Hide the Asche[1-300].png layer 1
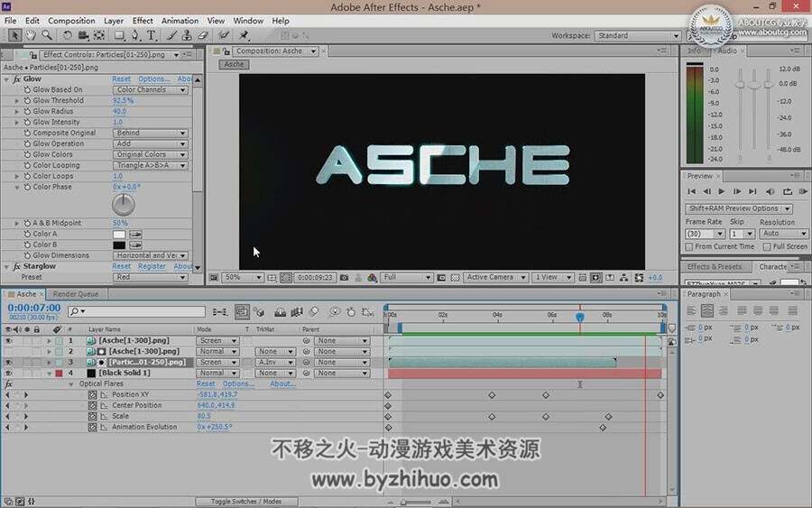Image resolution: width=812 pixels, height=508 pixels. coord(8,341)
